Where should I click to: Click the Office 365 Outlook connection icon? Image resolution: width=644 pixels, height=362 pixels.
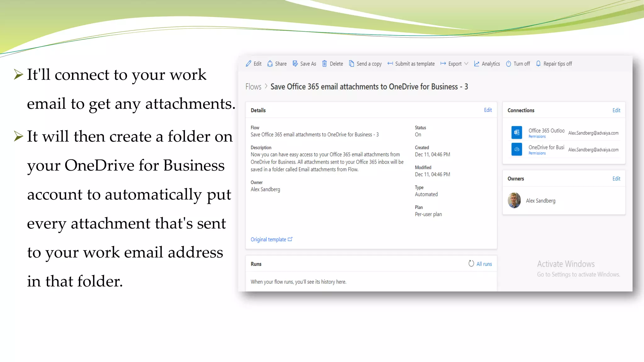517,132
